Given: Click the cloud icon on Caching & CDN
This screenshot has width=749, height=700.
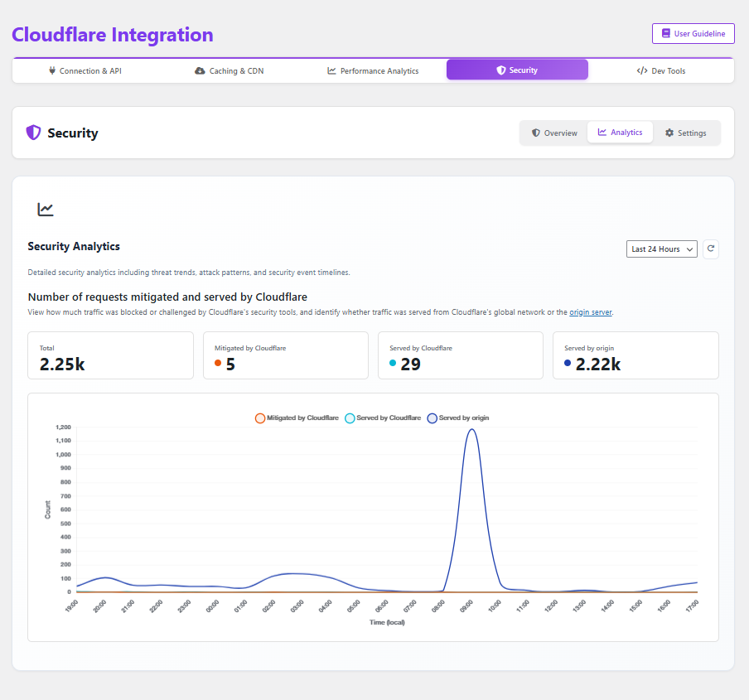Looking at the screenshot, I should coord(200,71).
